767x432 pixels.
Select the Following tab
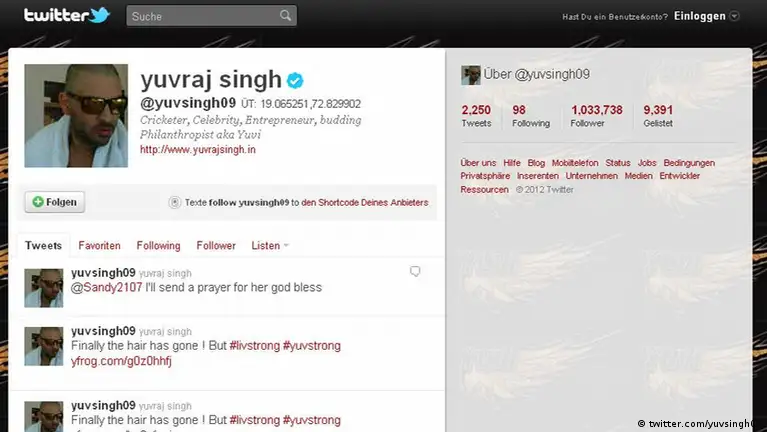tap(158, 246)
